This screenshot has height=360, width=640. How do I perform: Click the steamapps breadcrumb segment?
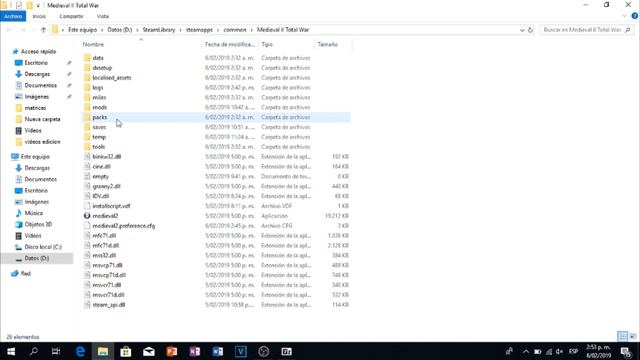coord(200,30)
